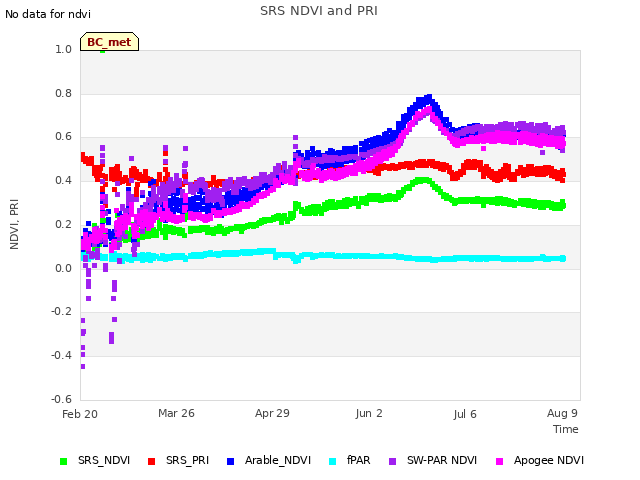This screenshot has height=480, width=640.
Task: Toggle the Apogee NDVI series label
Action: pos(549,460)
